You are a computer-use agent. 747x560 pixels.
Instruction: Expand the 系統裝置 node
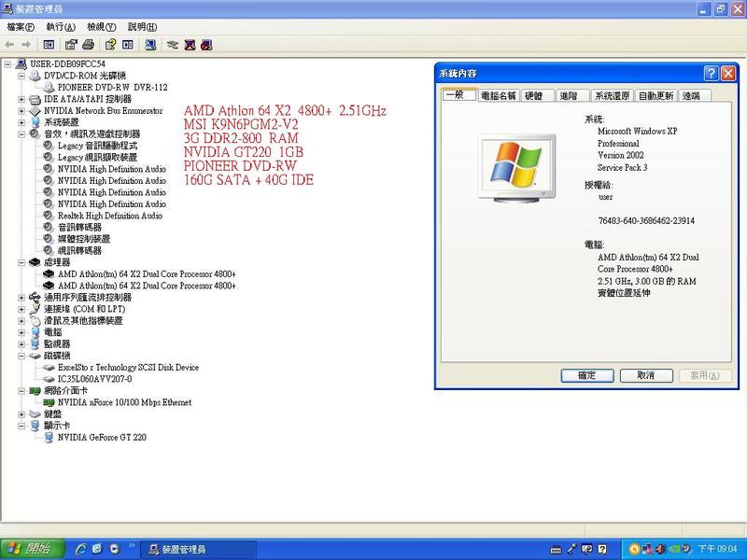21,122
